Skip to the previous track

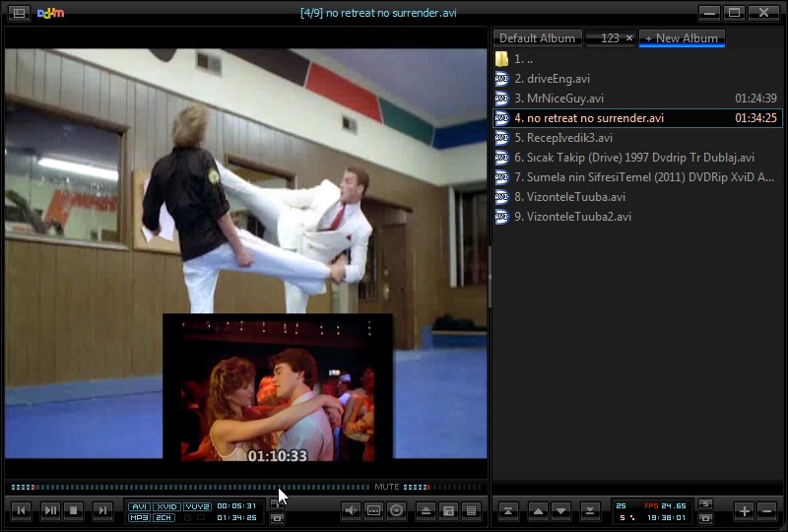pos(21,510)
